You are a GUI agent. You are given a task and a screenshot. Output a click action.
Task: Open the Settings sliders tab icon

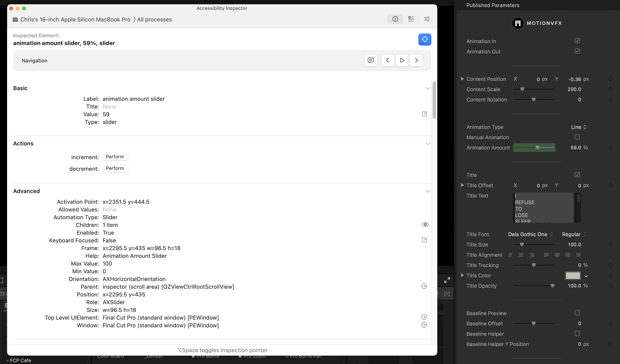(x=427, y=19)
